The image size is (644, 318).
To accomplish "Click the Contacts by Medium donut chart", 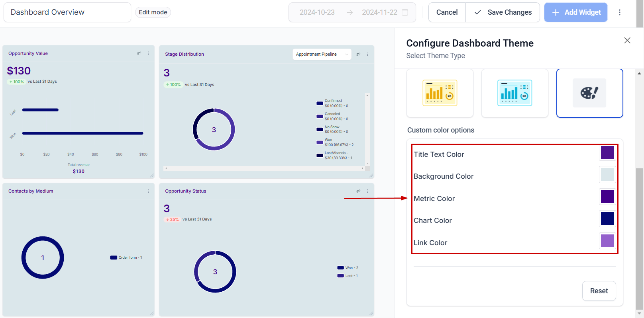I will pyautogui.click(x=43, y=258).
